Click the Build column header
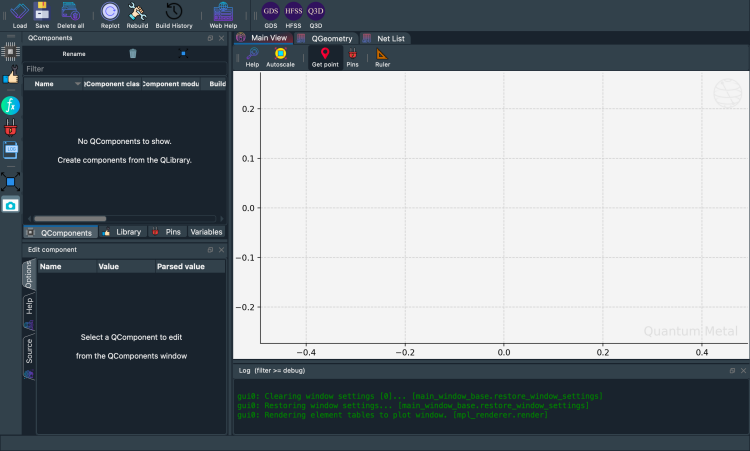The image size is (750, 451). point(213,84)
